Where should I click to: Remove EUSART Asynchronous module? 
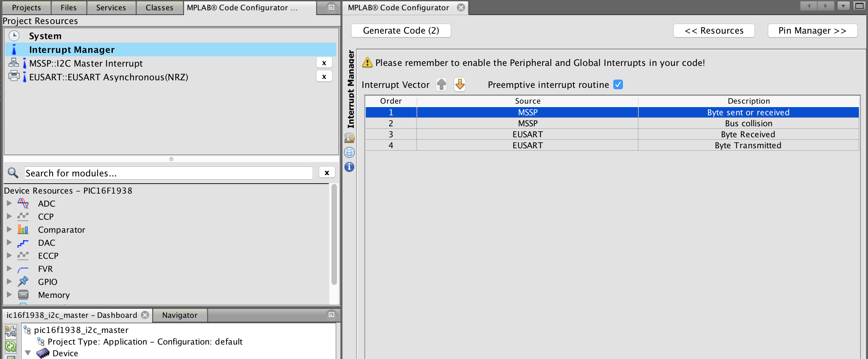(x=324, y=77)
